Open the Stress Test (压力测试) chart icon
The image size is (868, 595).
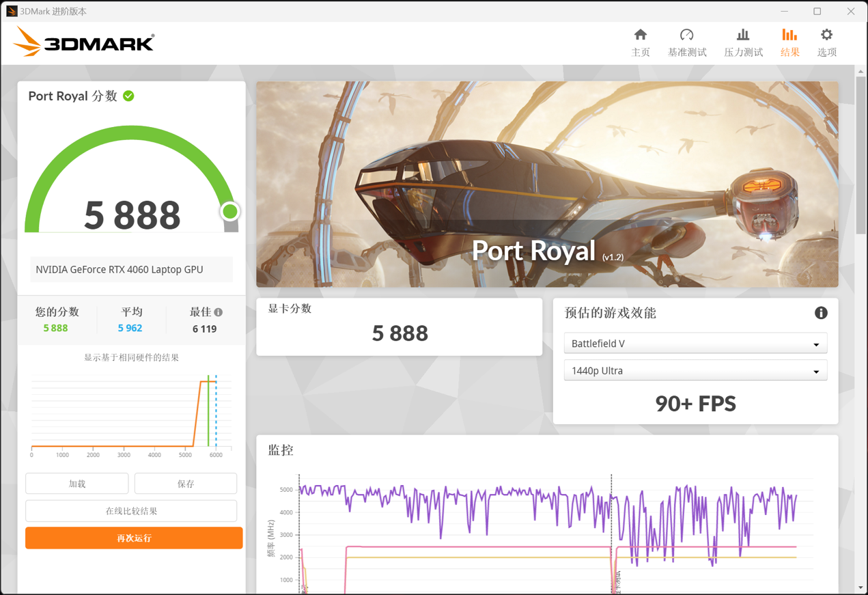(x=742, y=35)
